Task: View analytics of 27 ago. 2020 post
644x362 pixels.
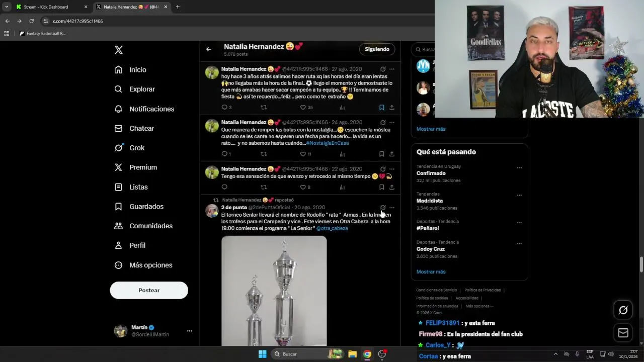Action: 342,107
